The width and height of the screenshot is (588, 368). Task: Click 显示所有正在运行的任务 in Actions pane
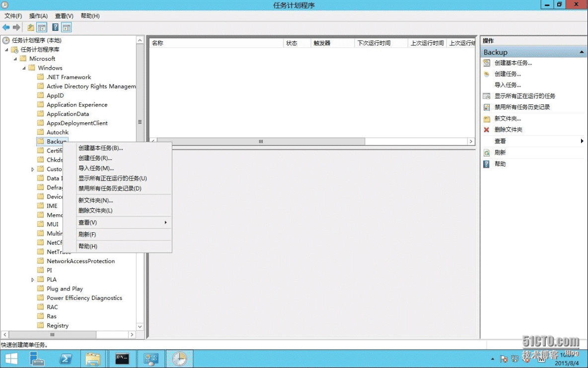[525, 96]
